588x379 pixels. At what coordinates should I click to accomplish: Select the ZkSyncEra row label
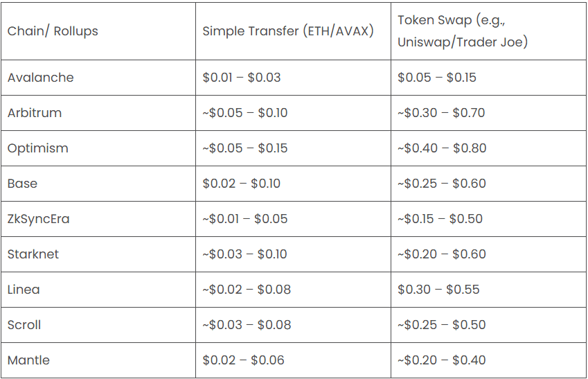coord(39,219)
